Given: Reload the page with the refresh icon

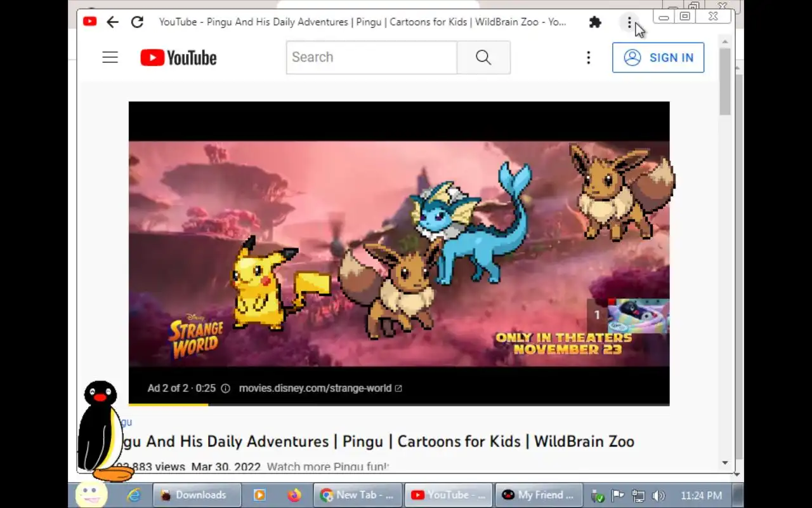Looking at the screenshot, I should pos(137,22).
